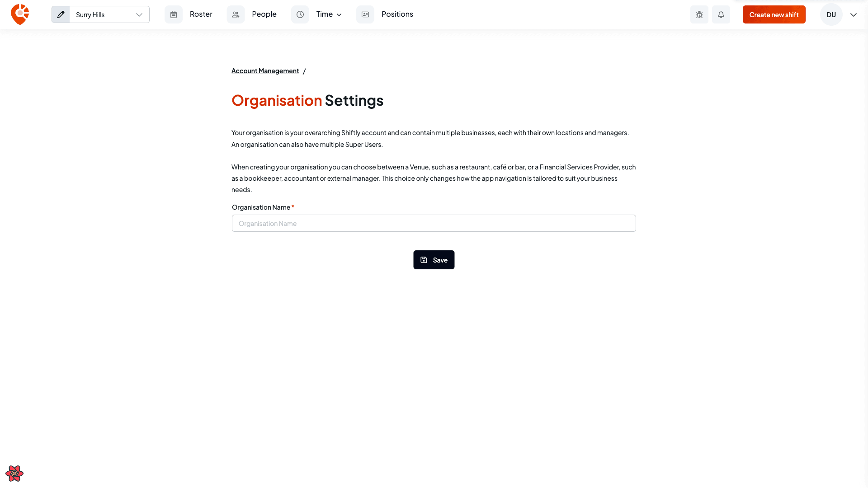Expand the Time menu

tap(329, 14)
